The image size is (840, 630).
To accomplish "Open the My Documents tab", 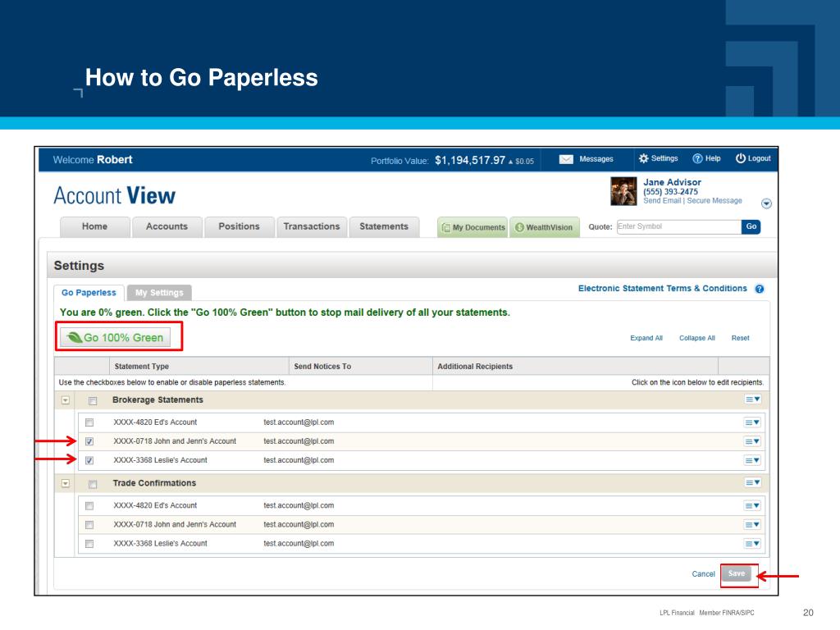I will click(x=472, y=227).
